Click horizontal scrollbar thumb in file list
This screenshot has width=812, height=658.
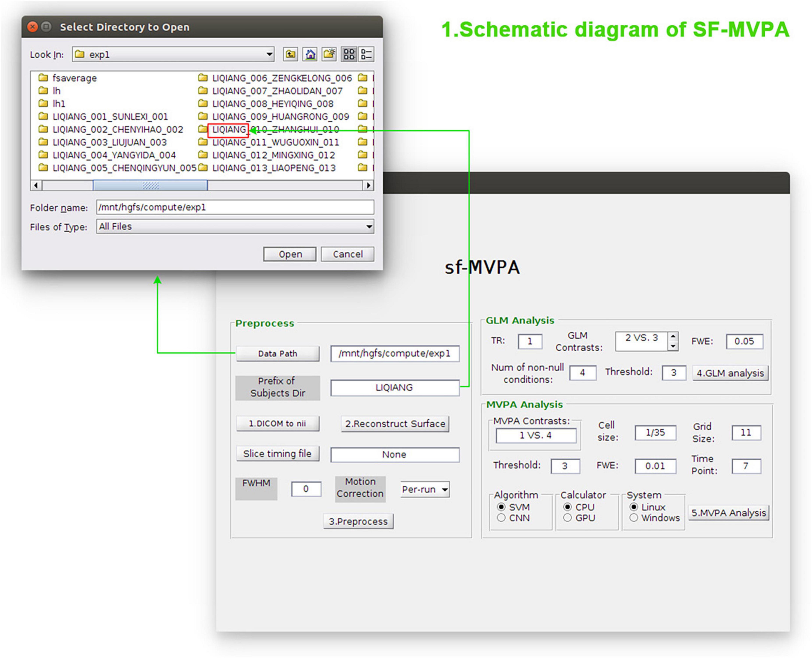(x=150, y=185)
